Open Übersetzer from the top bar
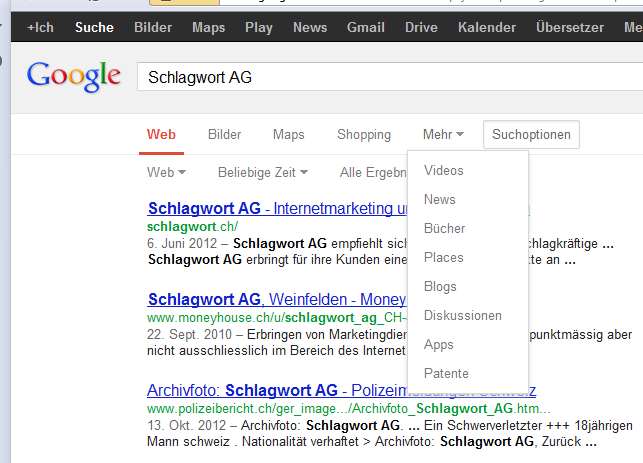Image resolution: width=643 pixels, height=463 pixels. [570, 27]
